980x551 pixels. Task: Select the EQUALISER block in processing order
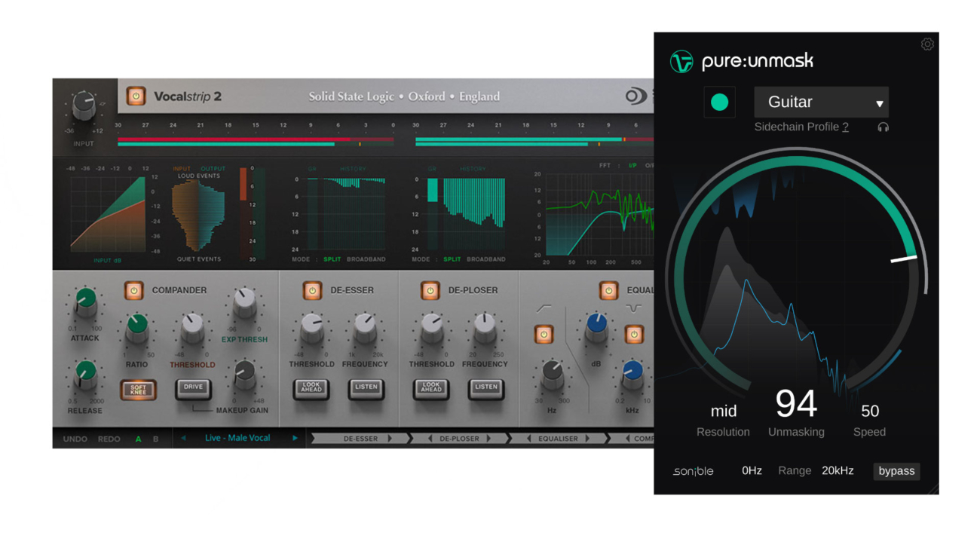click(558, 439)
